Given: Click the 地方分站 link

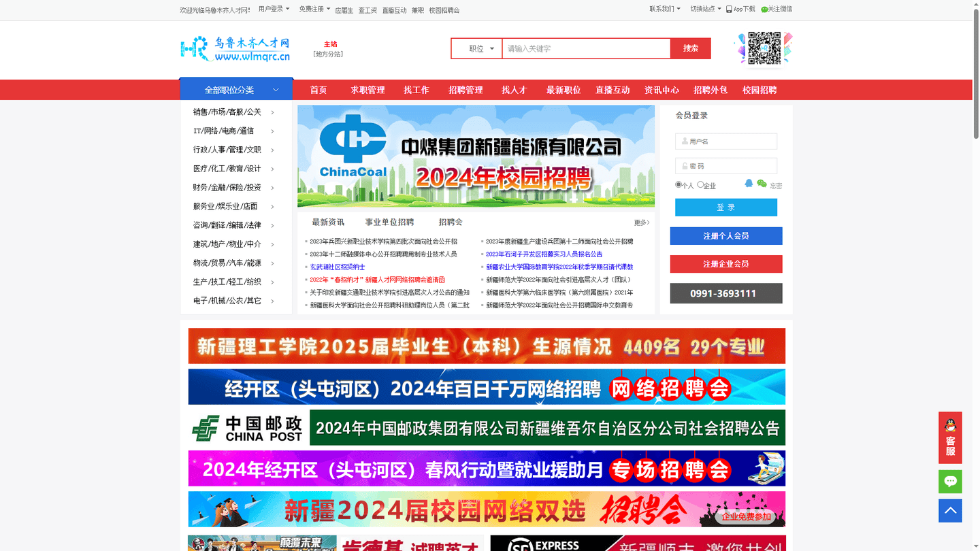Looking at the screenshot, I should (x=328, y=54).
